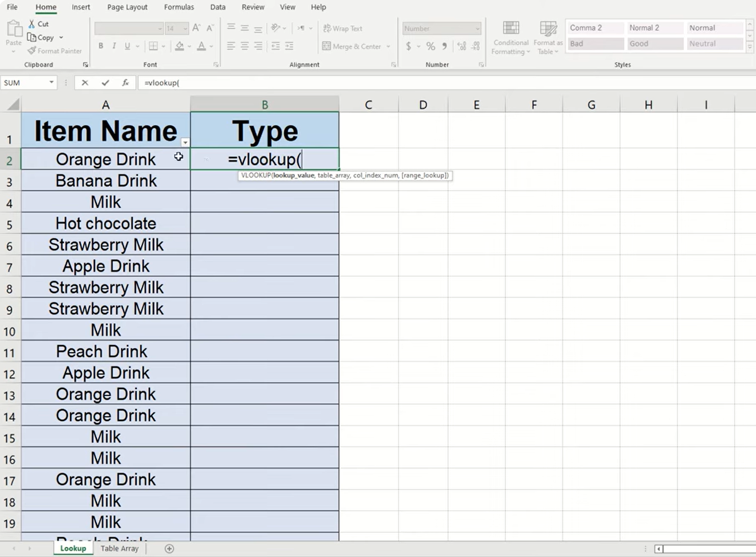Cancel the formula entry with X
Screen dimensions: 756x557
pos(85,83)
